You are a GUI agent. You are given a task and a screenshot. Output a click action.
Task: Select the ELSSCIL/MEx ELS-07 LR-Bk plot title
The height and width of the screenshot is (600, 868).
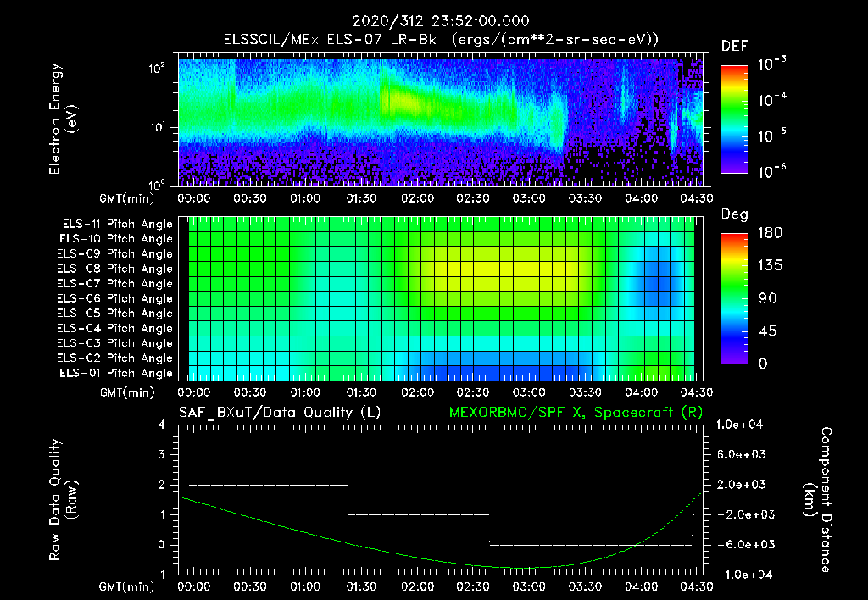pyautogui.click(x=441, y=40)
